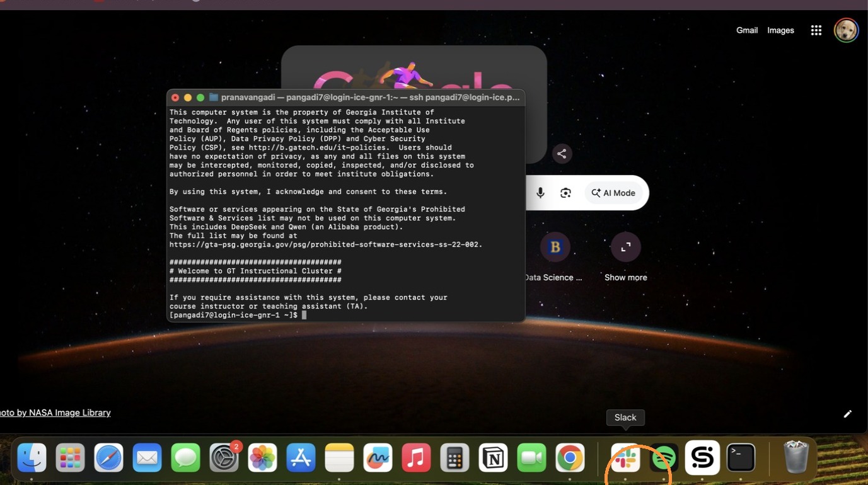This screenshot has height=485, width=868.
Task: Open Google Lens image search icon
Action: click(x=565, y=193)
